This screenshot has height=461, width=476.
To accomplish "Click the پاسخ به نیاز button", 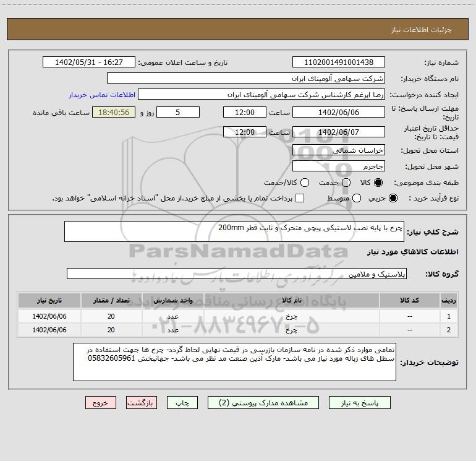I will [x=359, y=403].
